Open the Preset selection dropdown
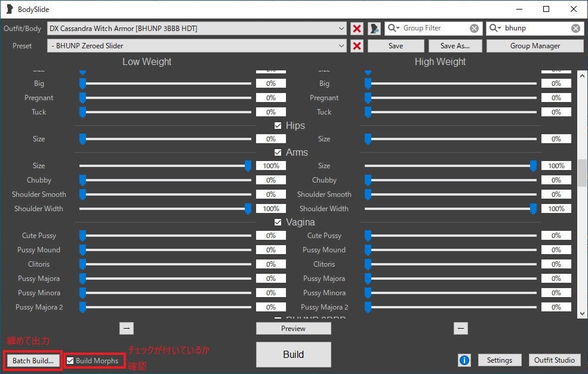588x374 pixels. 341,45
